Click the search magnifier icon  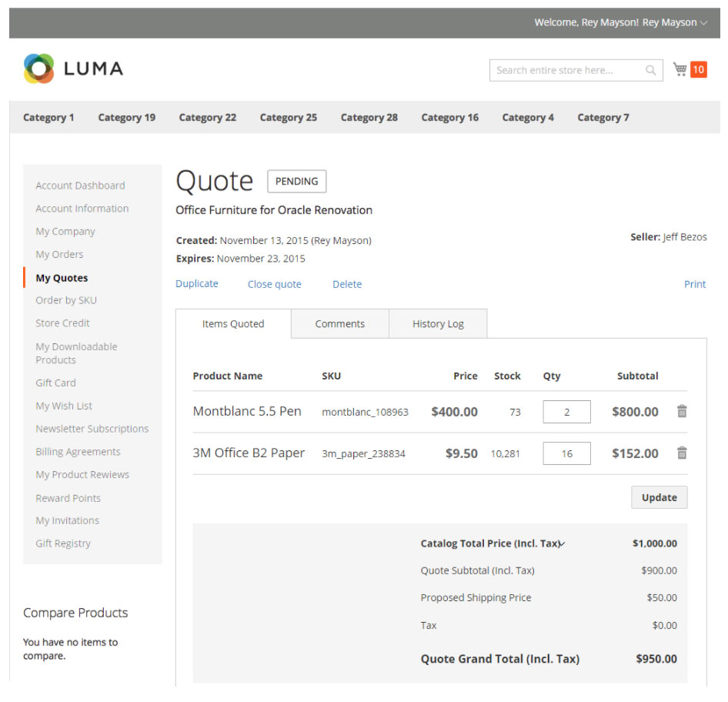coord(651,70)
